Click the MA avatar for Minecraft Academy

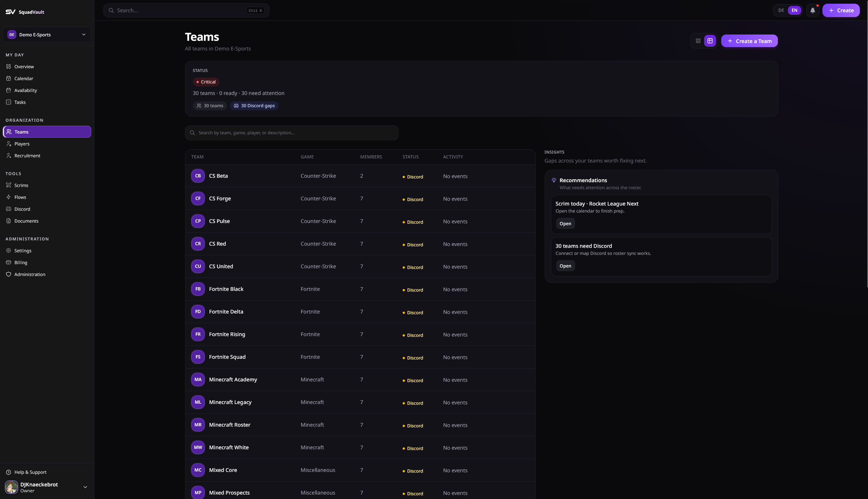pyautogui.click(x=198, y=380)
